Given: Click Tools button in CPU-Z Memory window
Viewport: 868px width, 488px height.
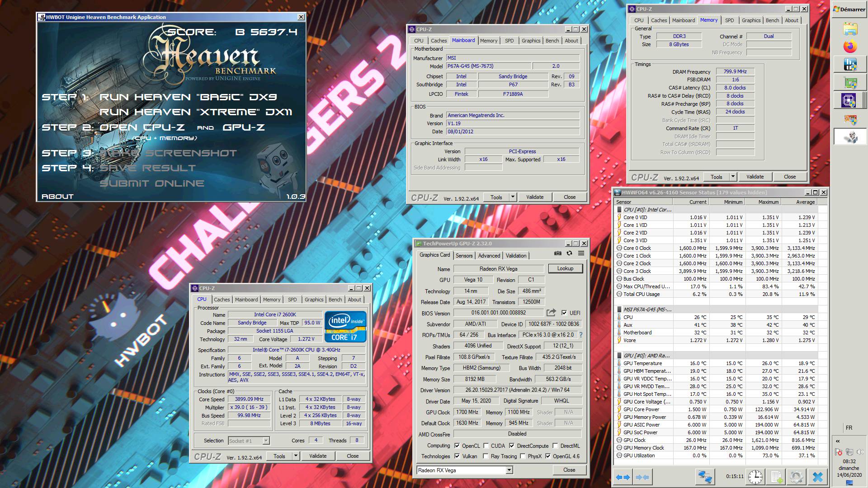Looking at the screenshot, I should coord(717,177).
